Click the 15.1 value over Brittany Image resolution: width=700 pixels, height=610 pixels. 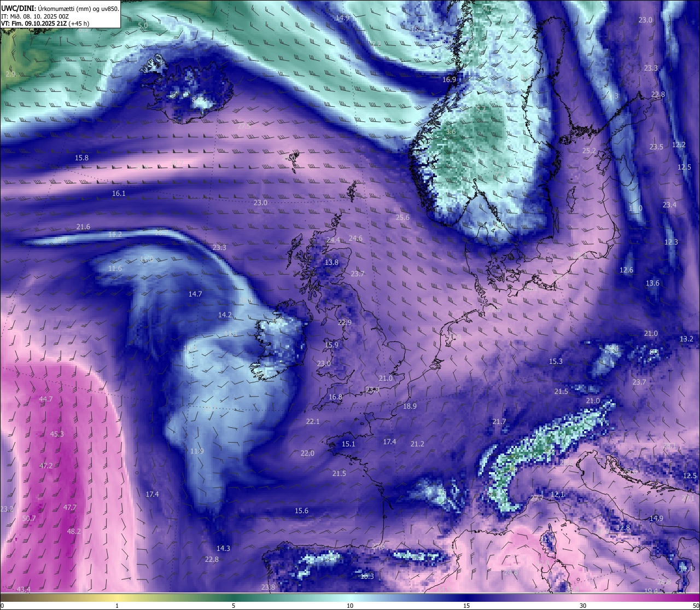[348, 444]
